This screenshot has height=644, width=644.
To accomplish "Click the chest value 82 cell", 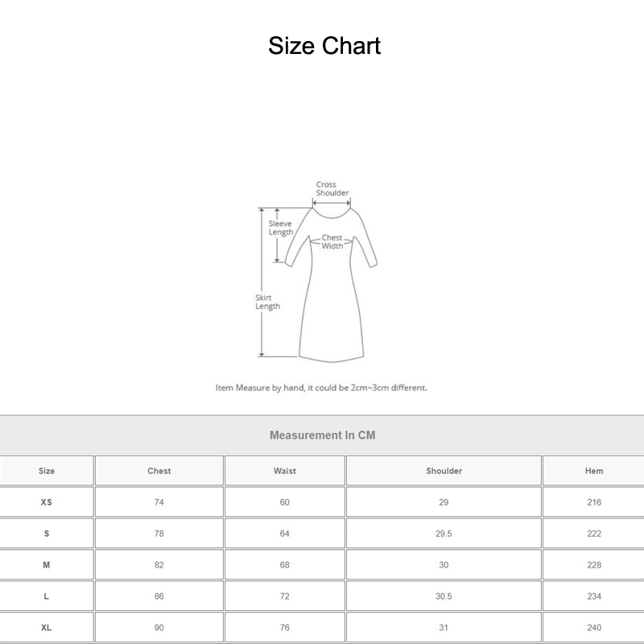I will [159, 565].
